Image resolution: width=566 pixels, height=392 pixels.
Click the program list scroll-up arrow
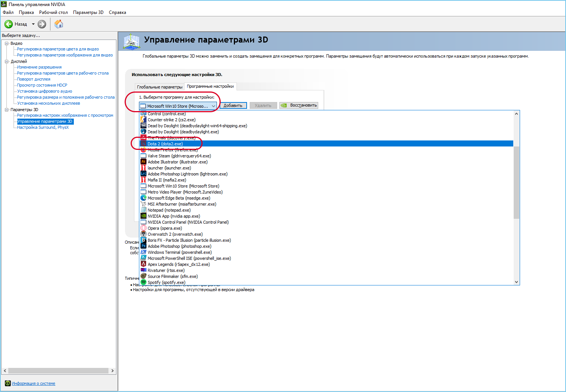click(x=516, y=114)
